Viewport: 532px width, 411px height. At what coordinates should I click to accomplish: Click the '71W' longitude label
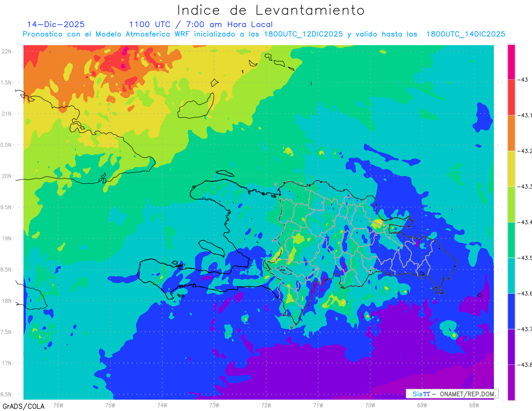click(318, 405)
